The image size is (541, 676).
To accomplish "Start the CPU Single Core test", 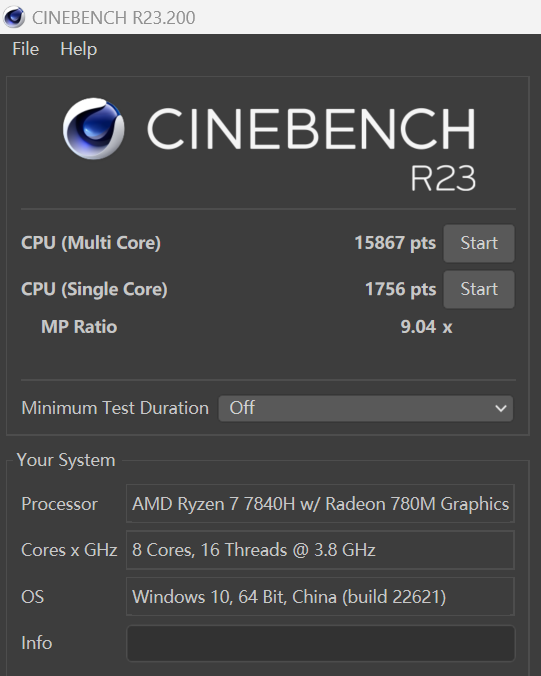I will click(479, 289).
